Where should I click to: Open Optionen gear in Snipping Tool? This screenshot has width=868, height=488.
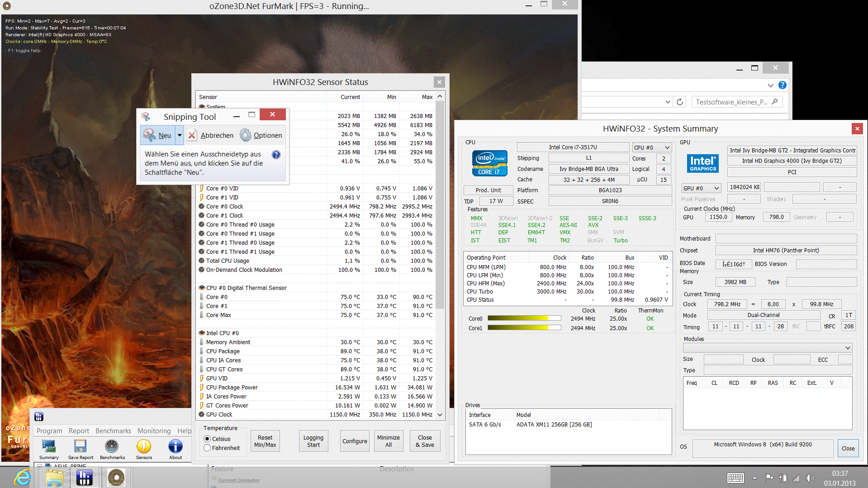tap(245, 135)
